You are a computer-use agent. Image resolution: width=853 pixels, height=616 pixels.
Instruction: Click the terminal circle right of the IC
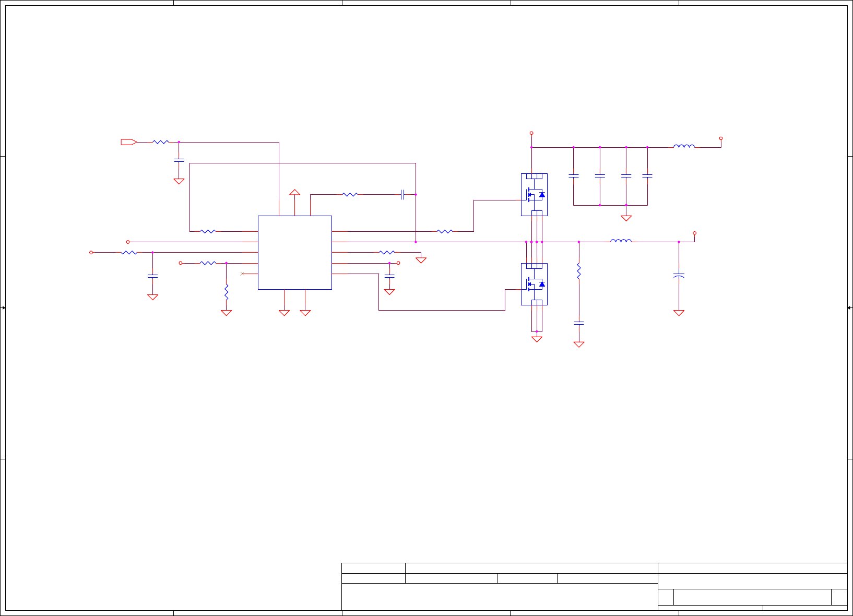click(398, 263)
